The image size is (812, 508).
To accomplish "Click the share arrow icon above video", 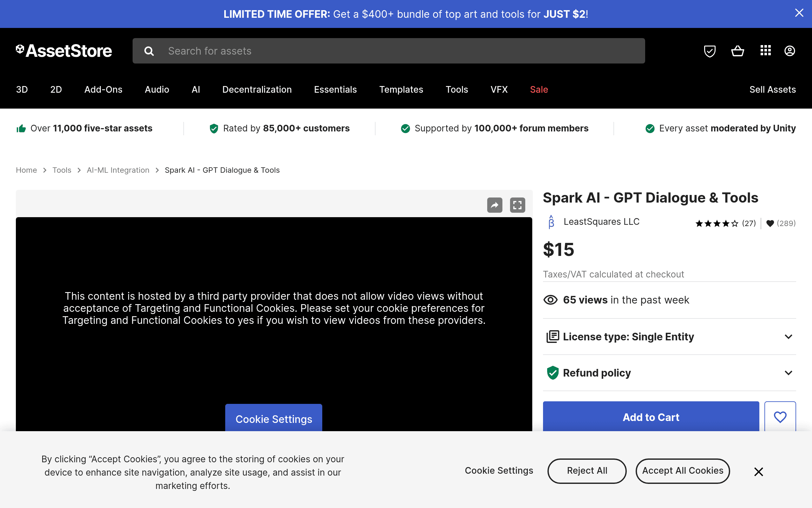I will [494, 205].
